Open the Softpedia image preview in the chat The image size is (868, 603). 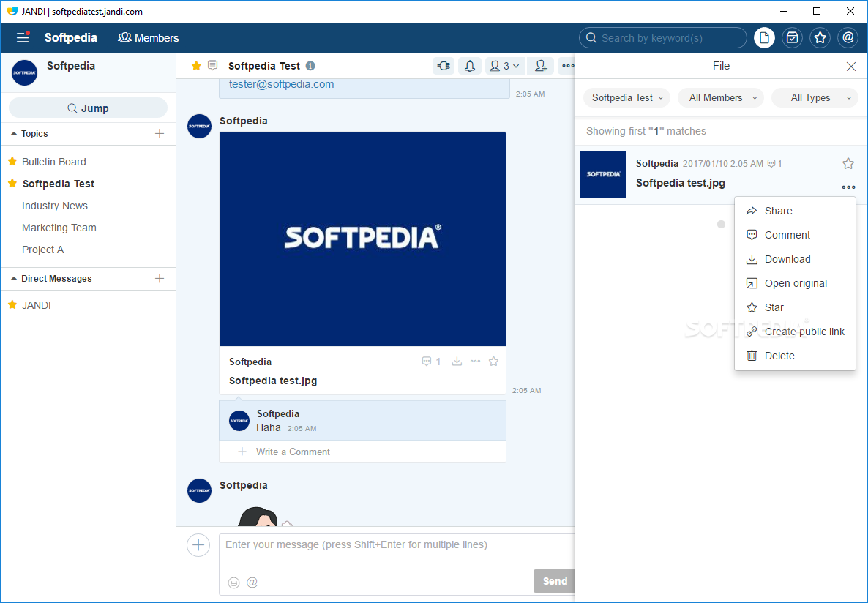[x=362, y=239]
